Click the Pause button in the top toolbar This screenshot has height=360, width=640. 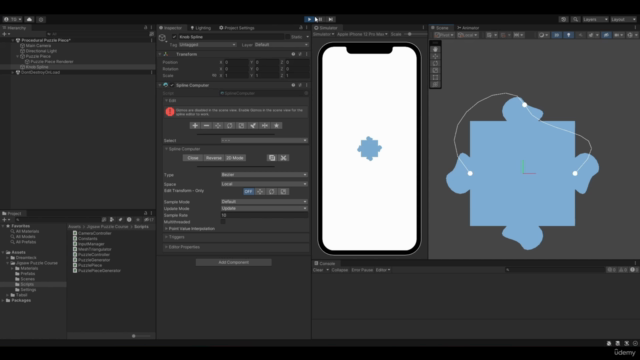(x=320, y=19)
